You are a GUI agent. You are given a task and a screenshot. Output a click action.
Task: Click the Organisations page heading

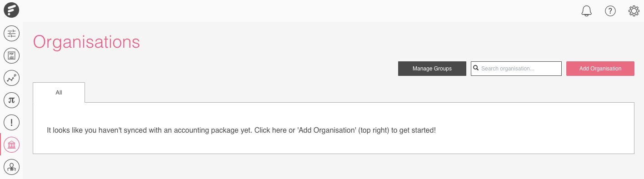pos(86,42)
